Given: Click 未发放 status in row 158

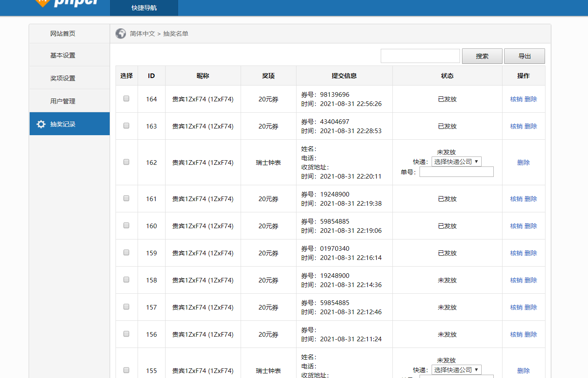Looking at the screenshot, I should 447,280.
